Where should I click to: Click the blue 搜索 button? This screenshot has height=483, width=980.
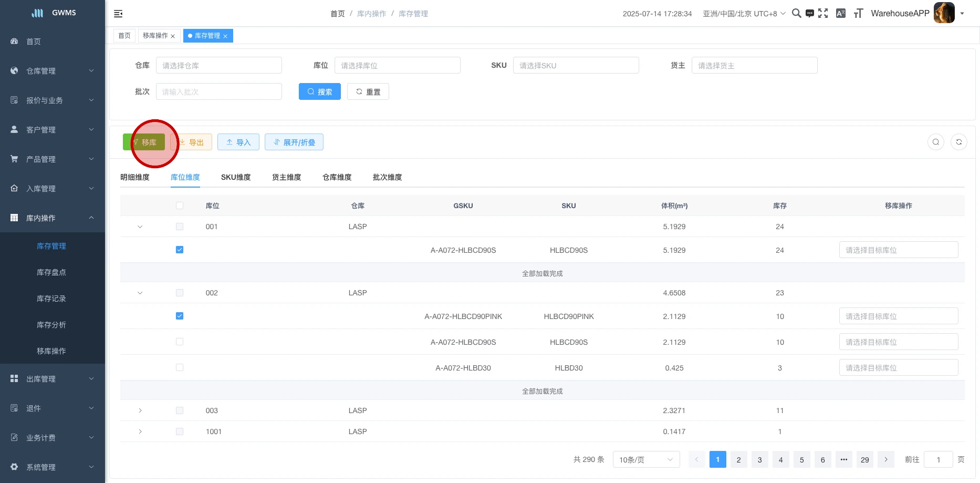click(x=319, y=92)
